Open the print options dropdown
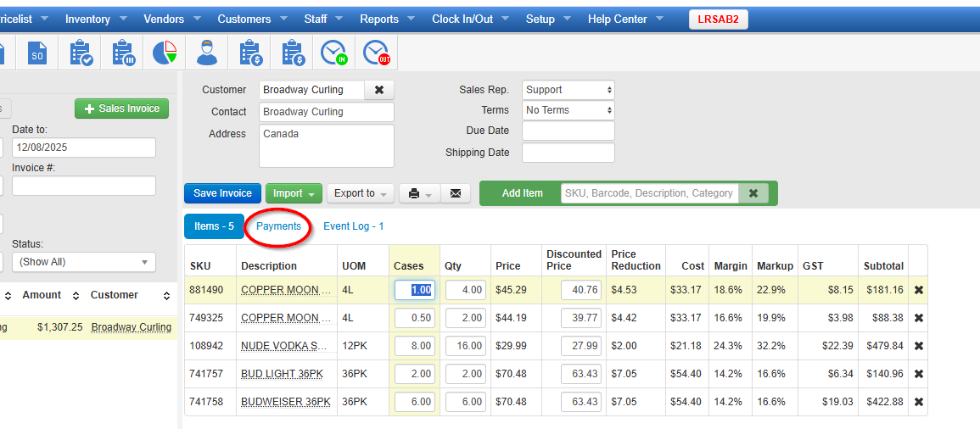This screenshot has width=980, height=429. tap(420, 193)
